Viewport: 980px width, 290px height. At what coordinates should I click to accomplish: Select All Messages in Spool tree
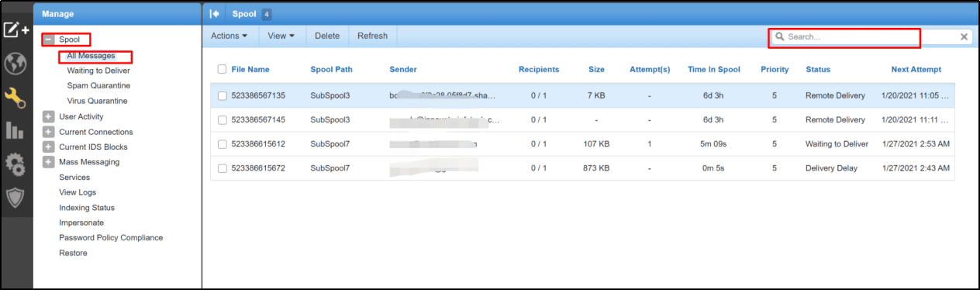(x=91, y=56)
